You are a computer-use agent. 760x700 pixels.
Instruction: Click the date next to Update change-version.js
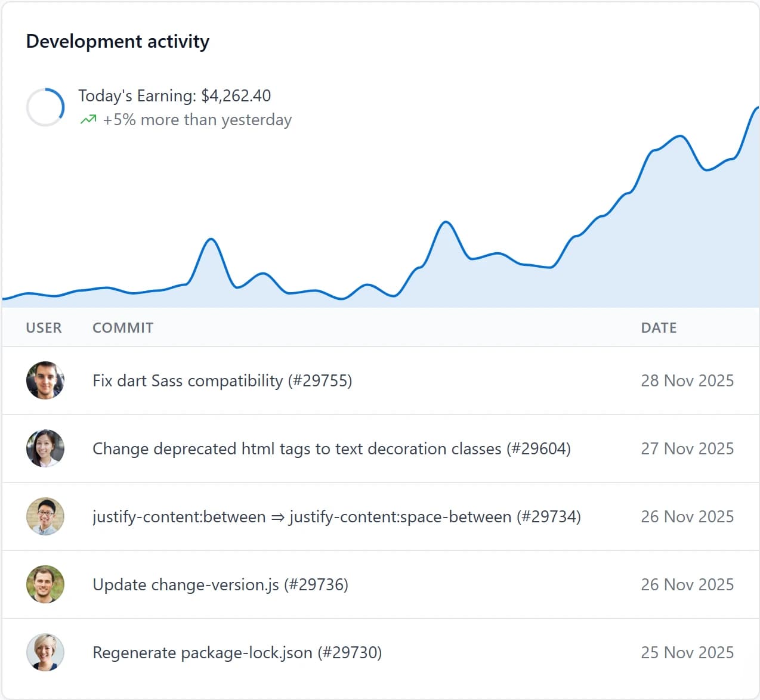(x=688, y=584)
